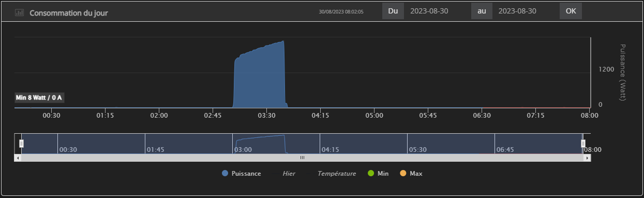Screen dimensions: 644x198
Task: Click the 1200 y-axis value
Action: click(606, 69)
